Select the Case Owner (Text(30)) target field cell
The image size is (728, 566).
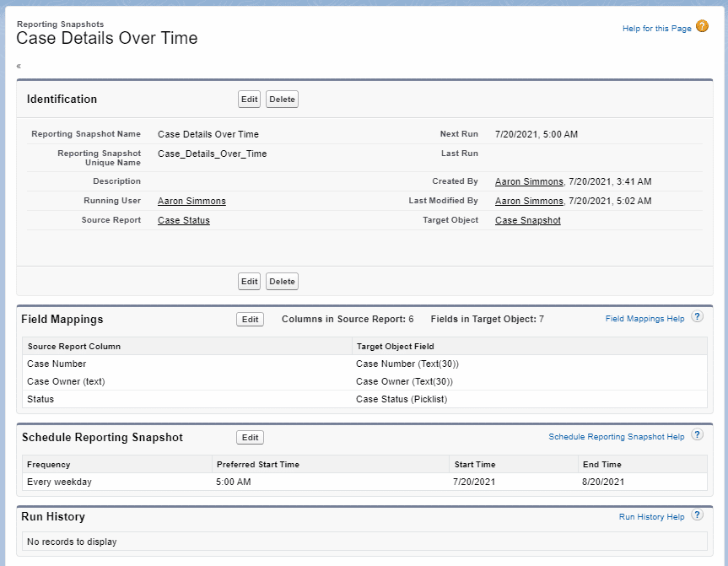[x=529, y=381]
